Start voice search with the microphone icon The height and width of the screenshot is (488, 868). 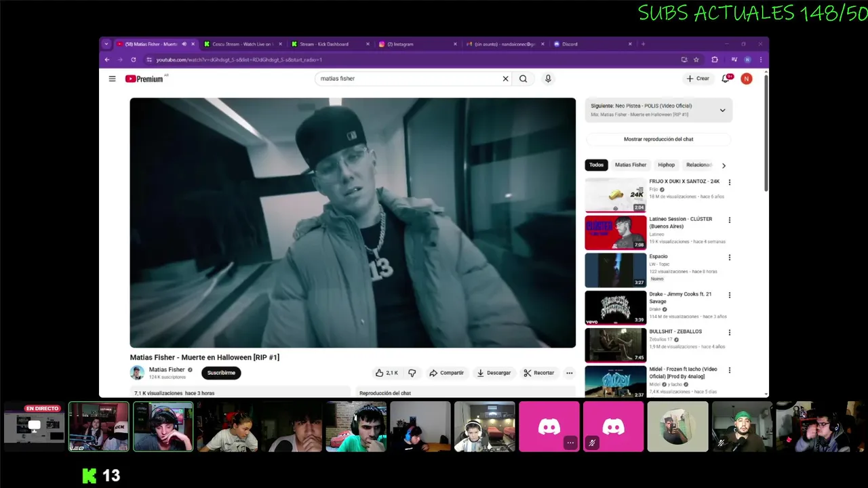[548, 79]
